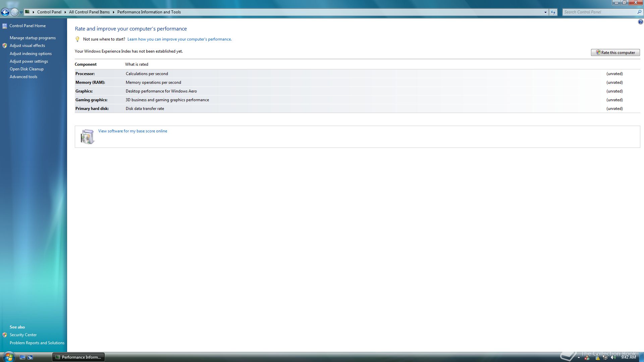The height and width of the screenshot is (362, 644).
Task: Open the volume speaker tray icon
Action: 613,357
